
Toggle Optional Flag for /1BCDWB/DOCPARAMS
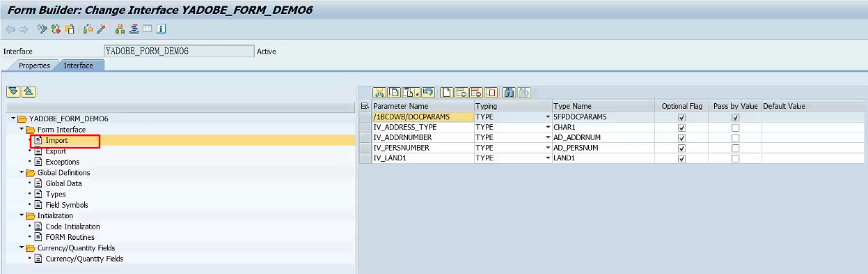pos(681,117)
